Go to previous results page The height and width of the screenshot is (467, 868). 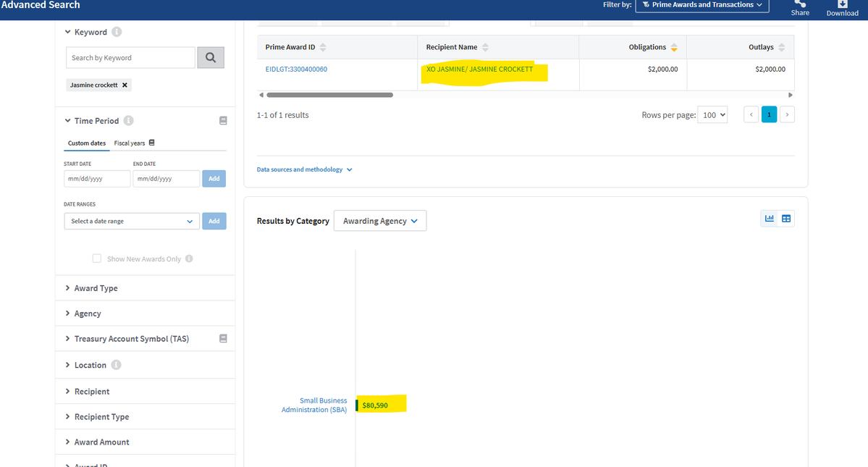coord(751,114)
